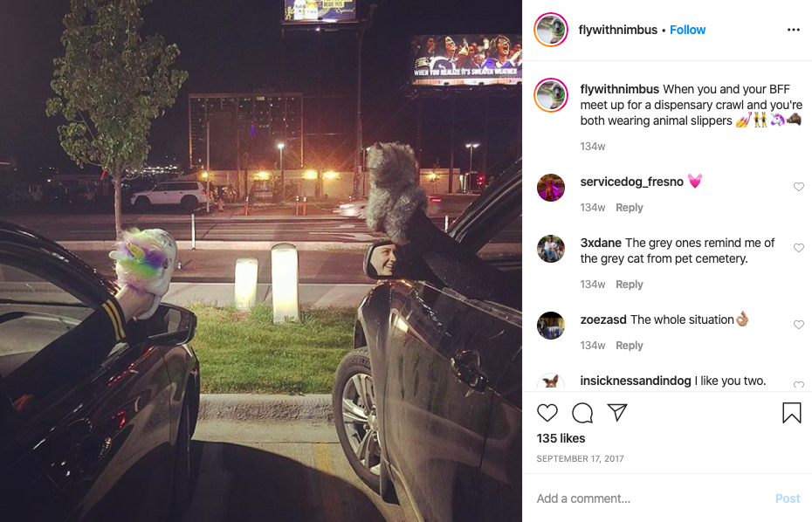Image resolution: width=812 pixels, height=522 pixels.
Task: Reply to 3xdane's comment
Action: (630, 285)
